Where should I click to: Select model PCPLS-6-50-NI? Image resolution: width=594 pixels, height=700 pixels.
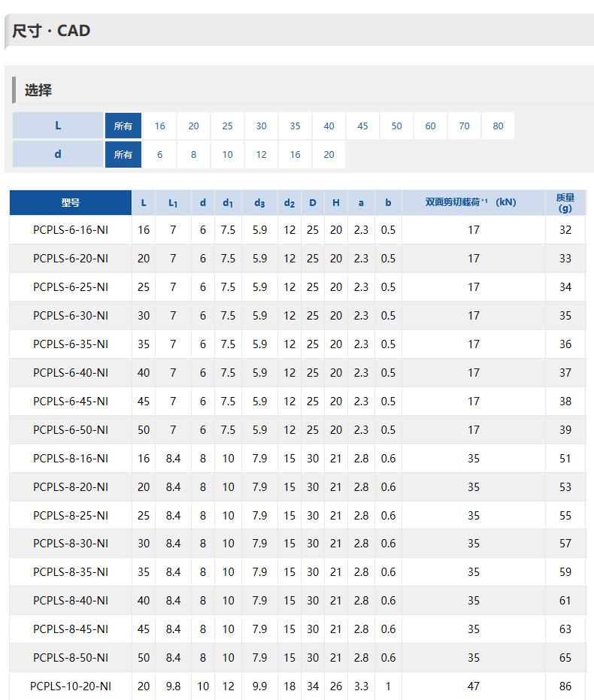point(71,430)
